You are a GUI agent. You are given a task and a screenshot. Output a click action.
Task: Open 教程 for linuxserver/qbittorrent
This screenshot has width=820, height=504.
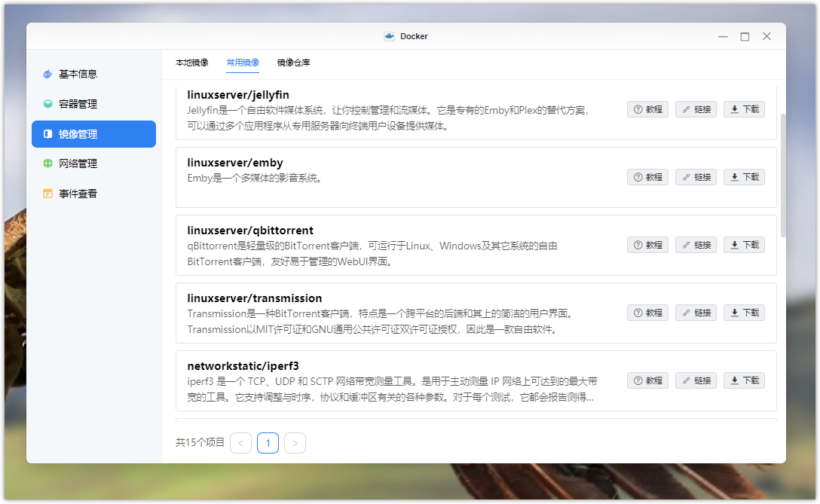(x=648, y=245)
